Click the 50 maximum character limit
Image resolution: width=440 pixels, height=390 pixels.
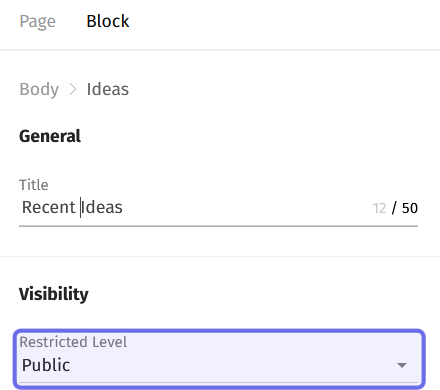coord(410,208)
